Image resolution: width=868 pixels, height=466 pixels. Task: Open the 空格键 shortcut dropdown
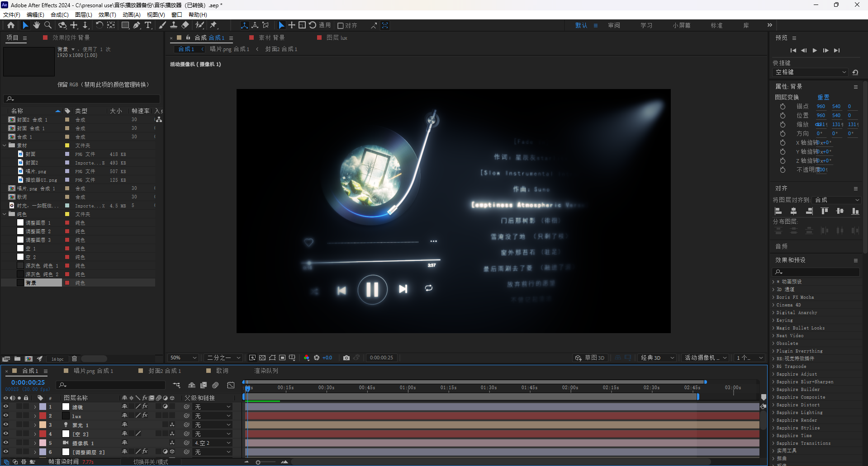(810, 72)
